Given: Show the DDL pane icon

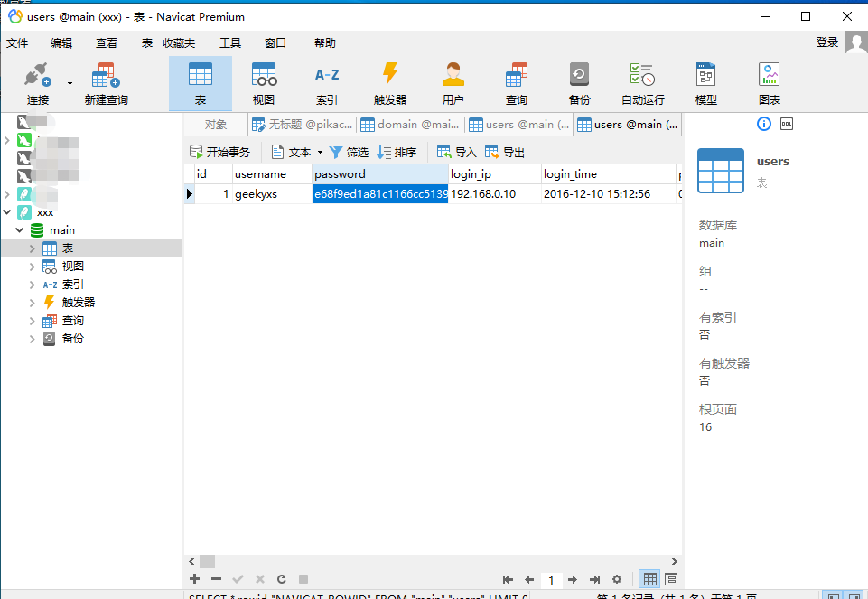Looking at the screenshot, I should tap(787, 124).
